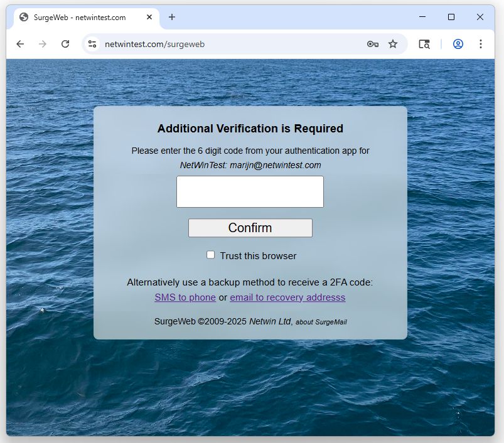Image resolution: width=504 pixels, height=443 pixels.
Task: Open the Chrome profile avatar
Action: pos(458,44)
